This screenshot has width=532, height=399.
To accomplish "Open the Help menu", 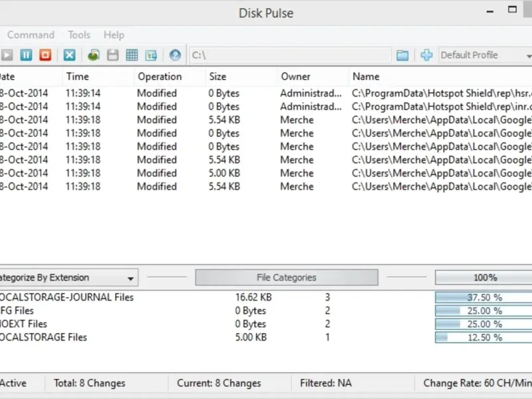I will pos(114,35).
